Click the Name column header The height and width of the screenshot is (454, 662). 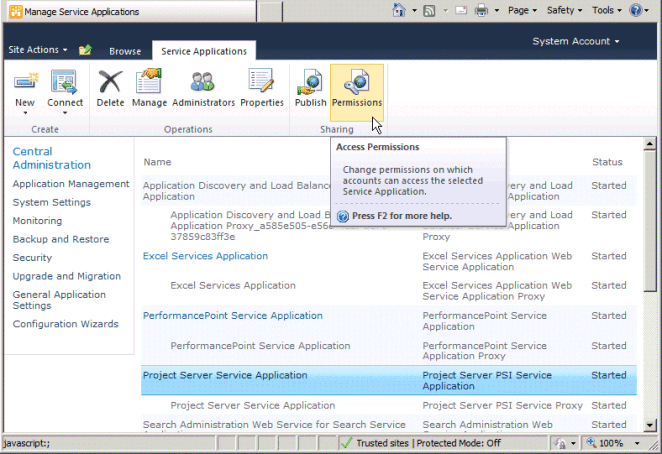(x=157, y=162)
